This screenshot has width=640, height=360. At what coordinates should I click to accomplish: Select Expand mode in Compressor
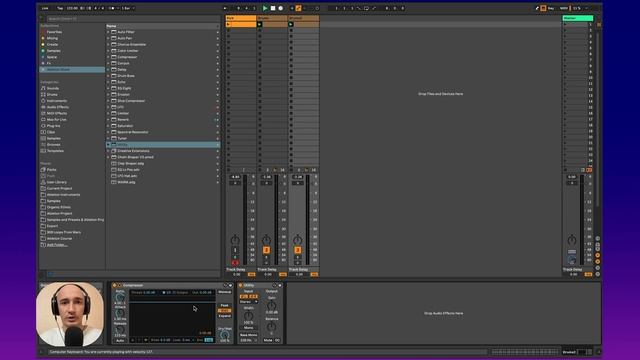point(224,316)
